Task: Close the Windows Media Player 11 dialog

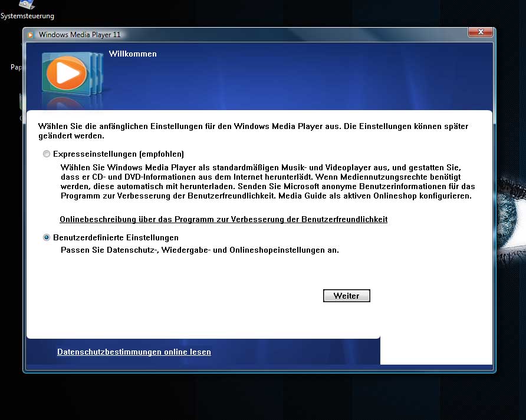Action: [481, 32]
